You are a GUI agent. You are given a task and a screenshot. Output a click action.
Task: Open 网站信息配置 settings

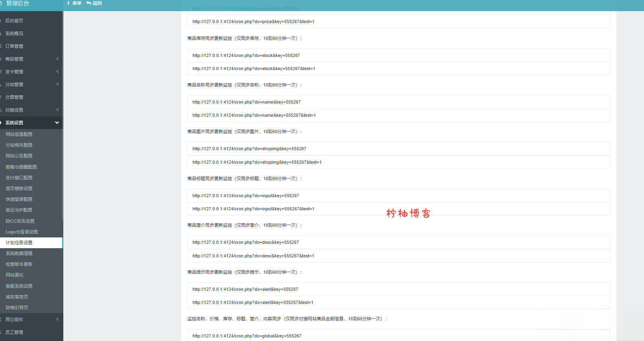tap(19, 134)
